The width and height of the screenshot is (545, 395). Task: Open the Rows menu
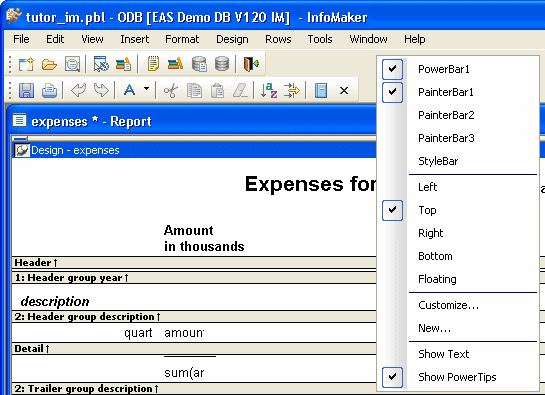tap(278, 39)
